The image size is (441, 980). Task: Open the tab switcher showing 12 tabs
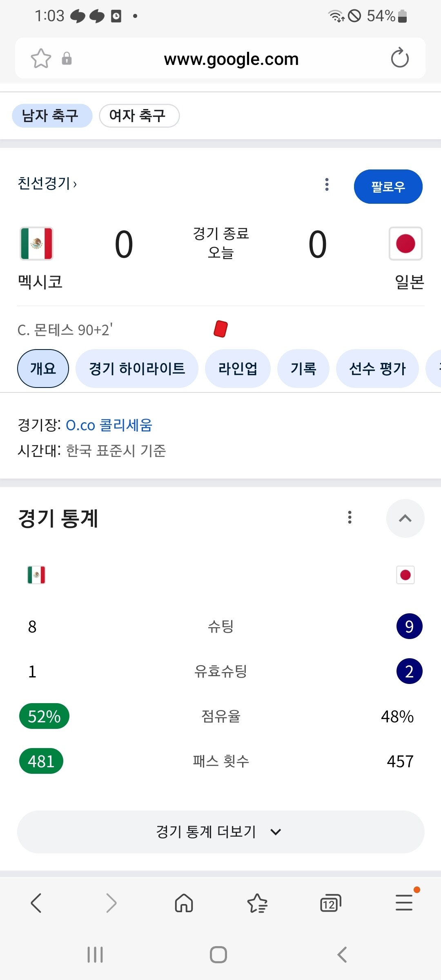coord(330,903)
